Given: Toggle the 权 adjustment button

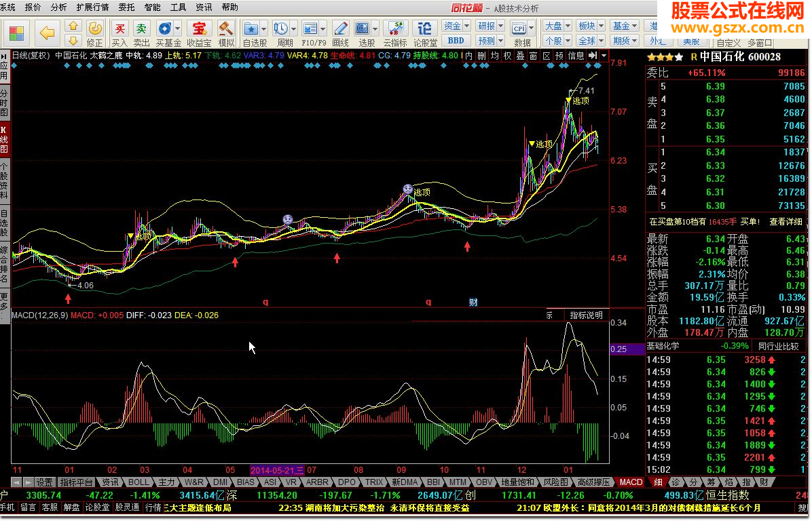Looking at the screenshot, I should (508, 56).
